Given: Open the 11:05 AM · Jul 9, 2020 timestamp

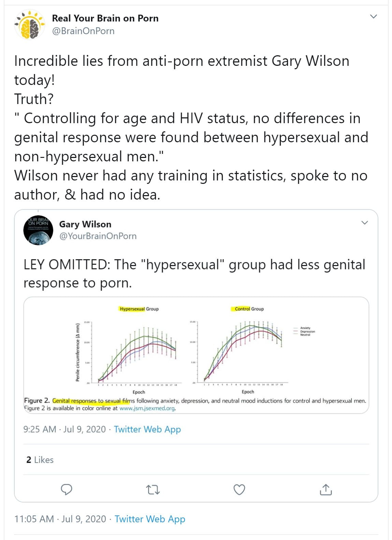Looking at the screenshot, I should click(x=60, y=519).
